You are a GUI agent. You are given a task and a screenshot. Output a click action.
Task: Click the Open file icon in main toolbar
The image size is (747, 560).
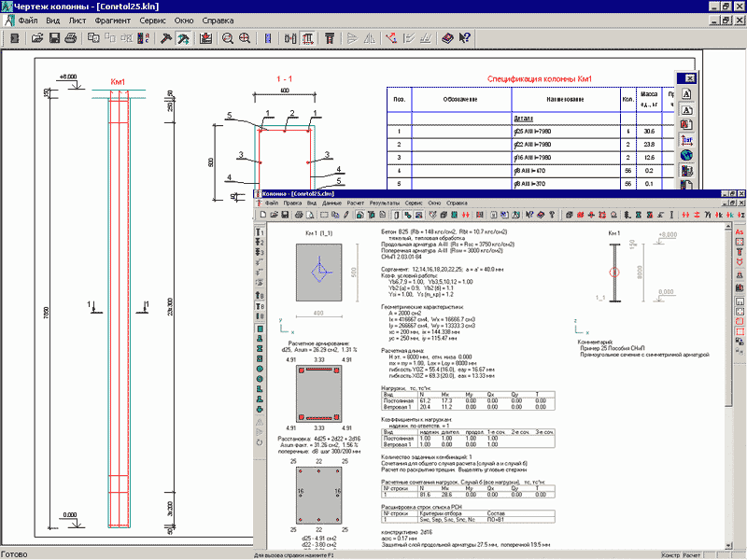tap(37, 38)
